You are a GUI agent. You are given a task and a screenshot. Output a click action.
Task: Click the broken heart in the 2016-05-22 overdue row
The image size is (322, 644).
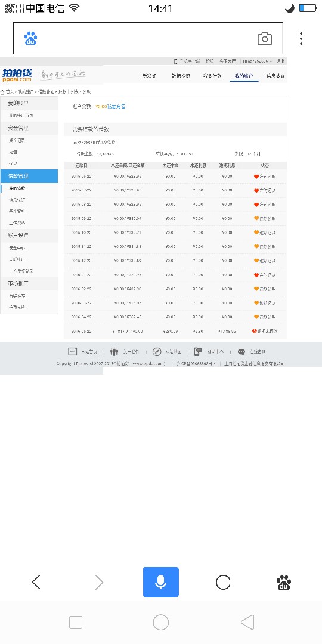click(x=254, y=331)
